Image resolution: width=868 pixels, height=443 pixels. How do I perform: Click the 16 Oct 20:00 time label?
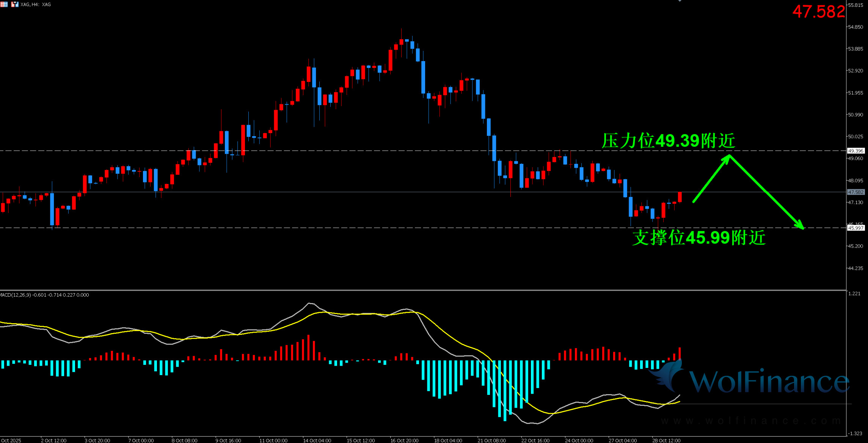pyautogui.click(x=404, y=440)
